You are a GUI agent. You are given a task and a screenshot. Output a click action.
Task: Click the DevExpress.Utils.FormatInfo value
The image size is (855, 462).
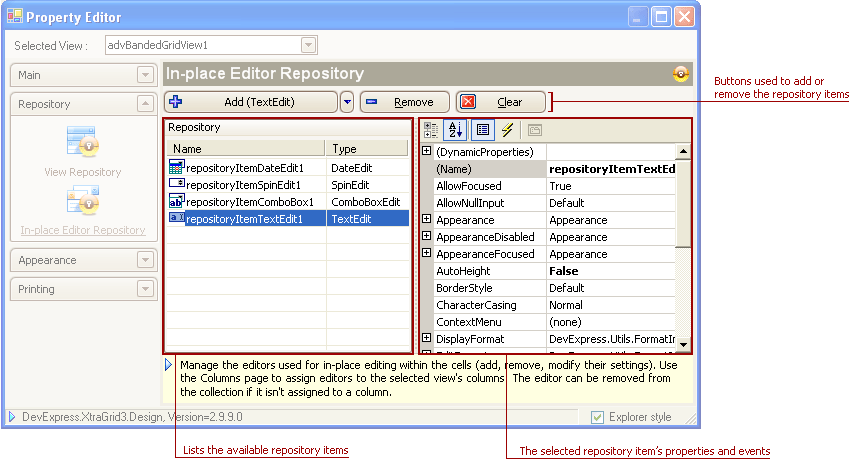pos(612,339)
